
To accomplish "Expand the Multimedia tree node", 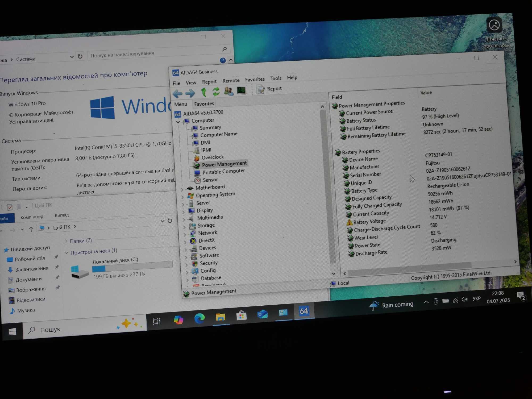I will 184,220.
